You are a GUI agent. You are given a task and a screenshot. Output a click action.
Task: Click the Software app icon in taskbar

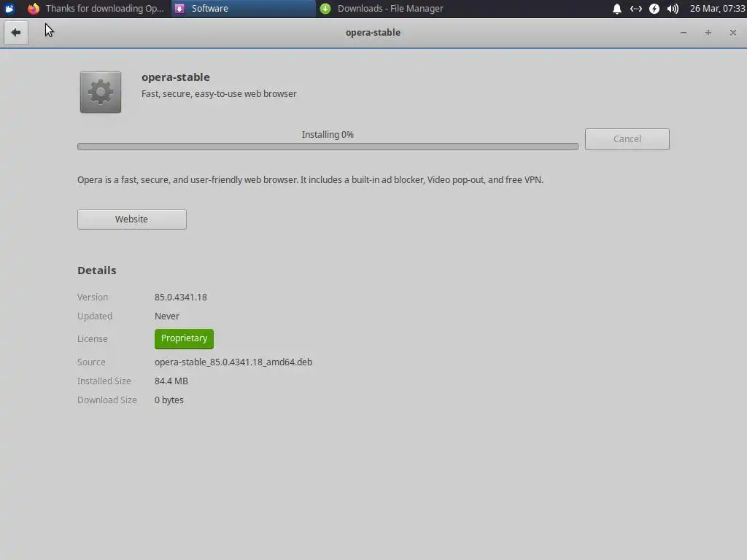pos(179,9)
